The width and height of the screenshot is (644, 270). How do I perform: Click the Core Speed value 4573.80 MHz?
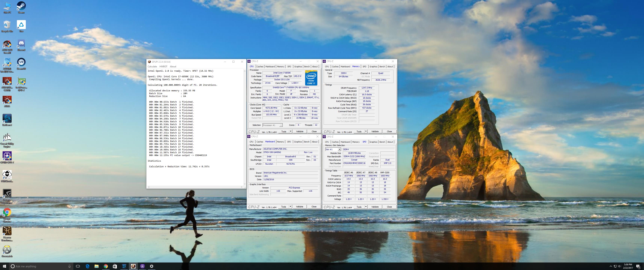(271, 108)
